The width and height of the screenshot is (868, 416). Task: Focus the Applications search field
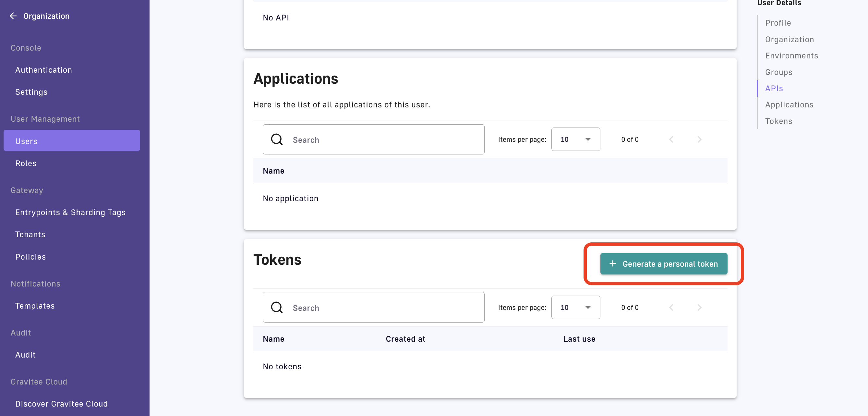384,140
